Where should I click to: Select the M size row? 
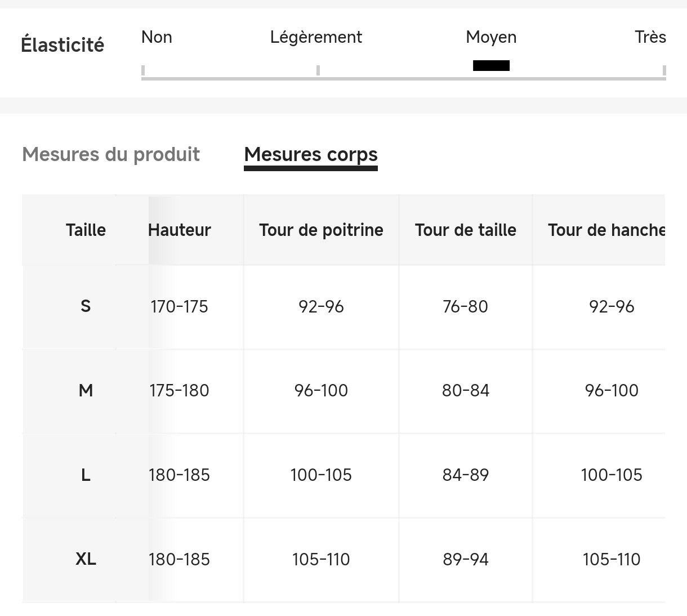tap(86, 390)
